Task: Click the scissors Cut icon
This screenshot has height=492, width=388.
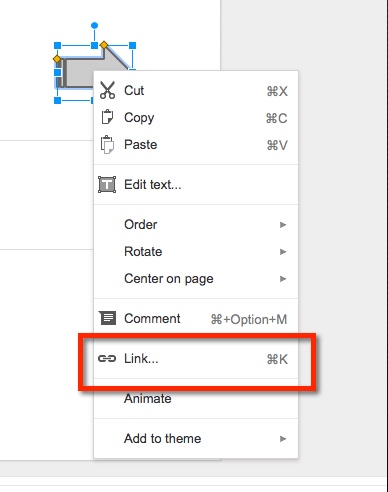Action: point(107,90)
